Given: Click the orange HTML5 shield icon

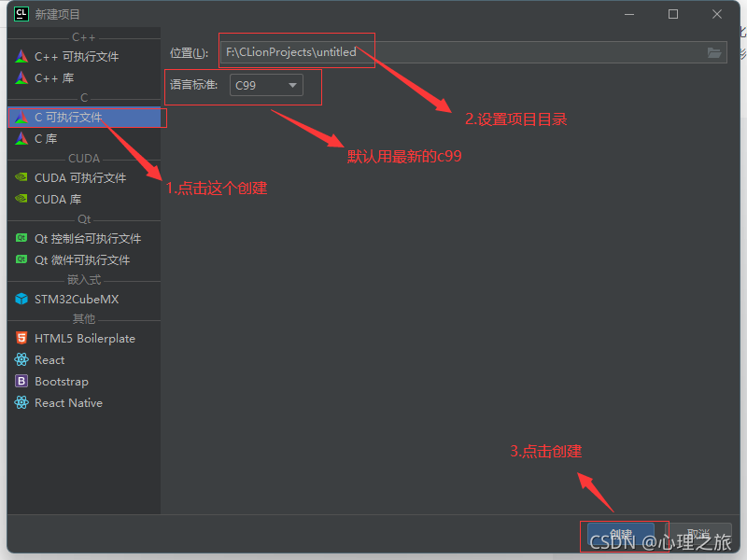Looking at the screenshot, I should (21, 338).
